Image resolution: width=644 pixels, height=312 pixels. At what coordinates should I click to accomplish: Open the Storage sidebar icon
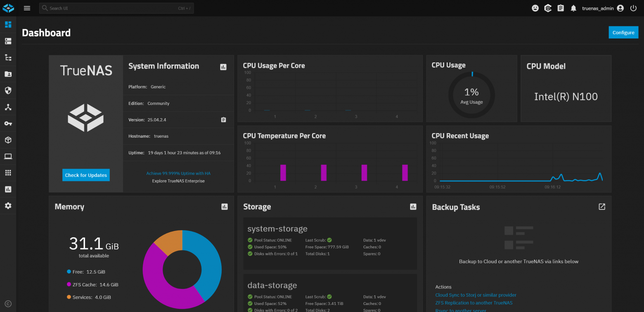8,41
